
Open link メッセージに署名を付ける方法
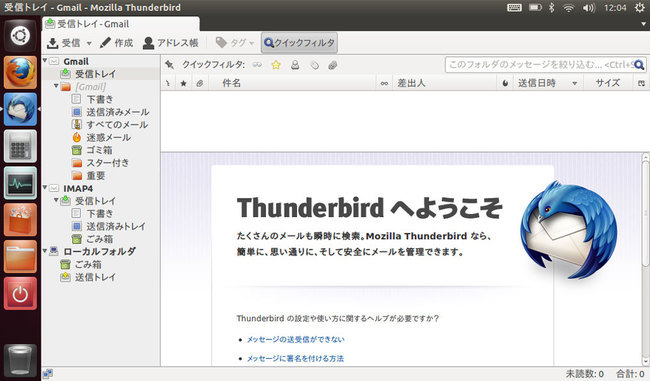295,358
